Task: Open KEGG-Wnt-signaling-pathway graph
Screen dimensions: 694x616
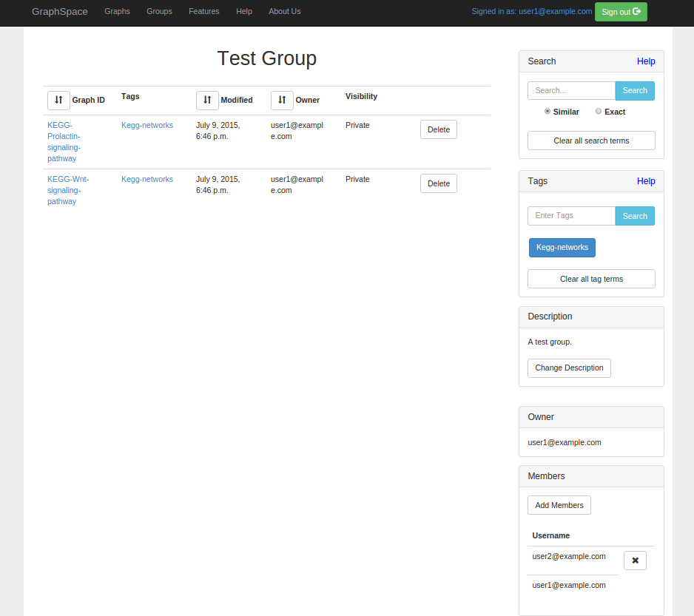Action: point(68,190)
